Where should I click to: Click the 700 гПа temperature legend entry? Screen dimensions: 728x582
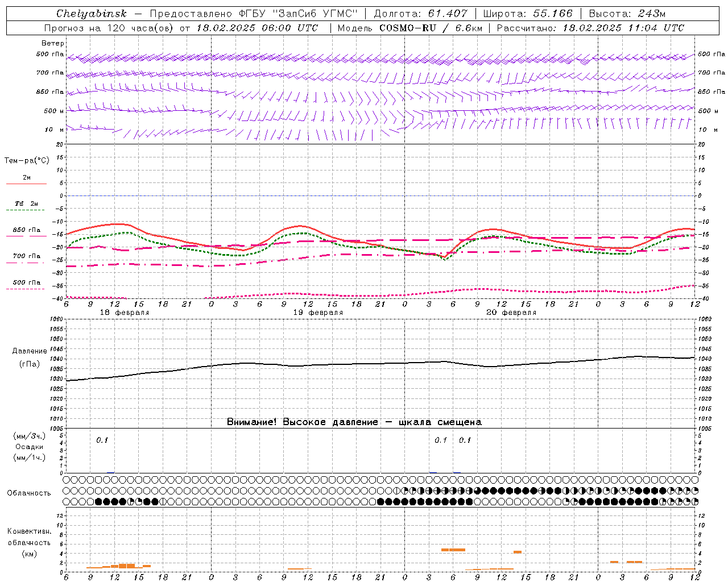pos(27,256)
